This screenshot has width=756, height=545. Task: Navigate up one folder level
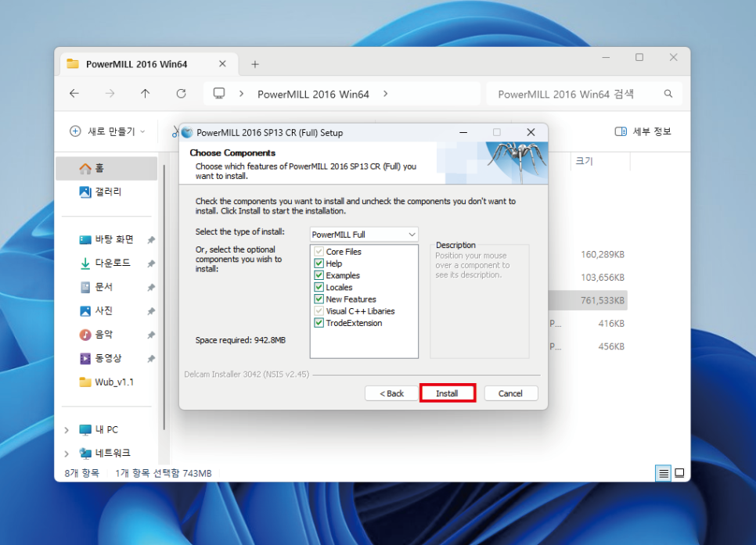145,94
